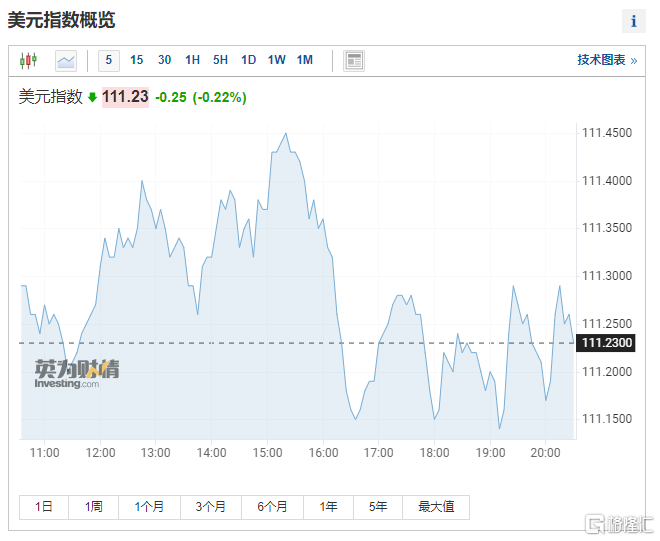
Task: Click the 15:00 time axis label
Action: 267,453
